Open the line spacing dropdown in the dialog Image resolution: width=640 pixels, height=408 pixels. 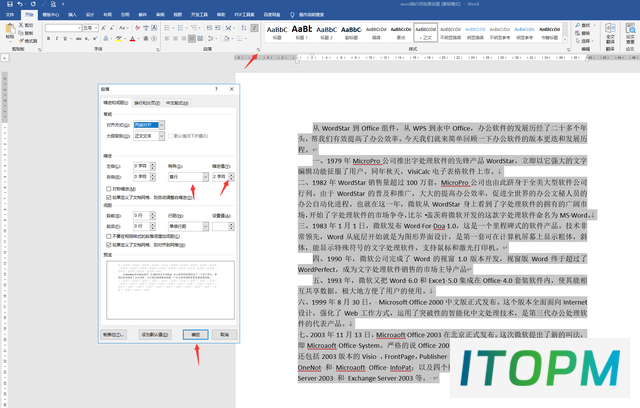[x=205, y=226]
